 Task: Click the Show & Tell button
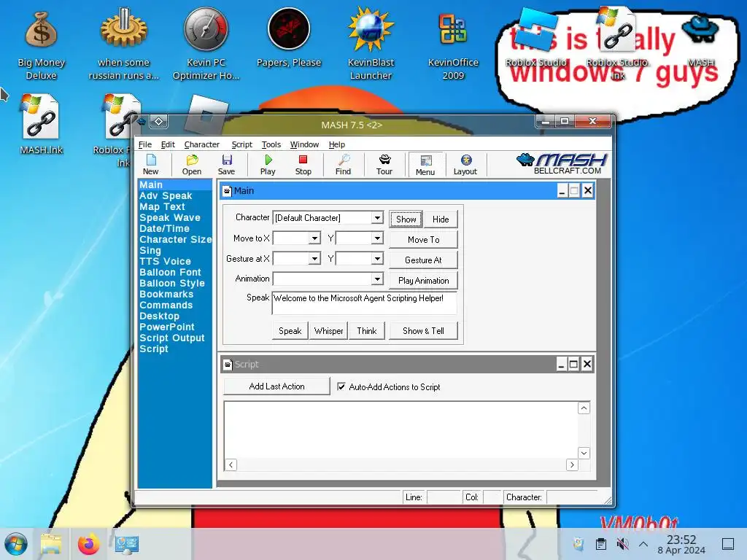424,330
